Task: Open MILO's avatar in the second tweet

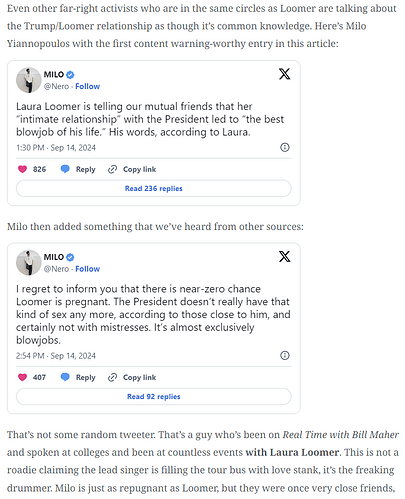Action: [29, 263]
